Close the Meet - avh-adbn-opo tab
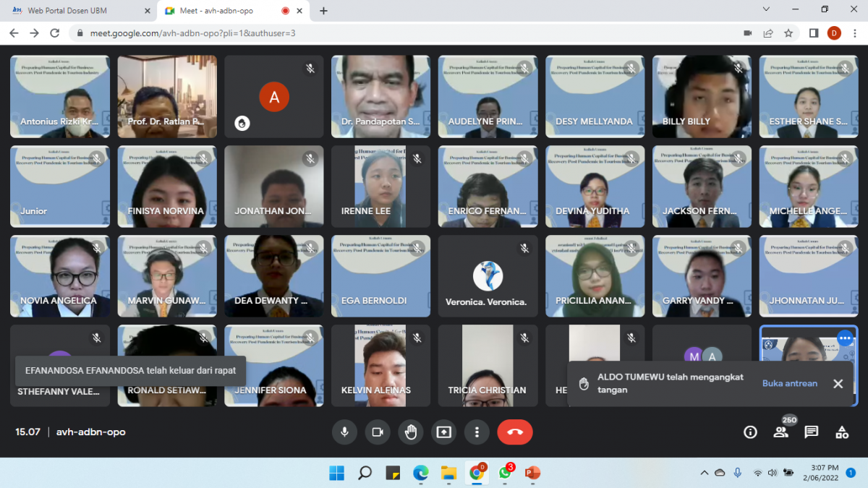The image size is (868, 488). (300, 11)
